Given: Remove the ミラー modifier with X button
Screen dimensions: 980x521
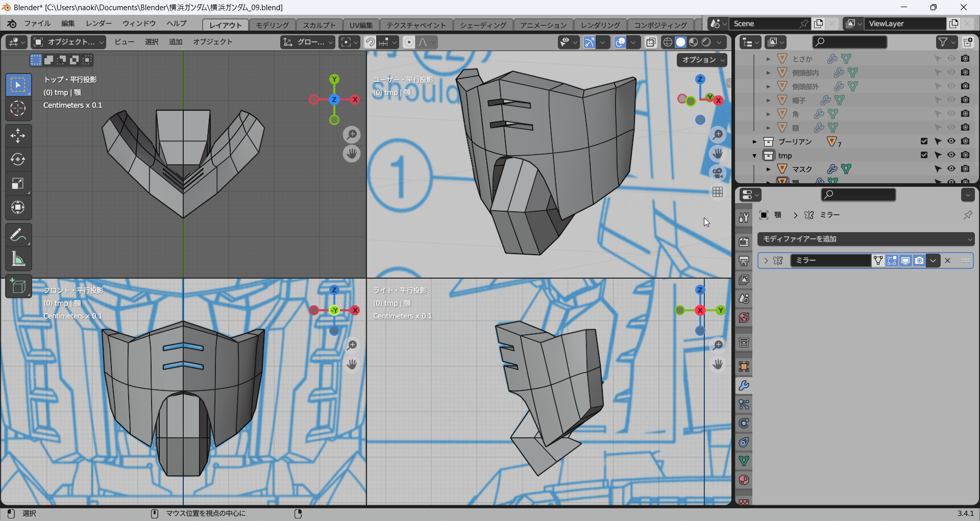Looking at the screenshot, I should pos(948,261).
